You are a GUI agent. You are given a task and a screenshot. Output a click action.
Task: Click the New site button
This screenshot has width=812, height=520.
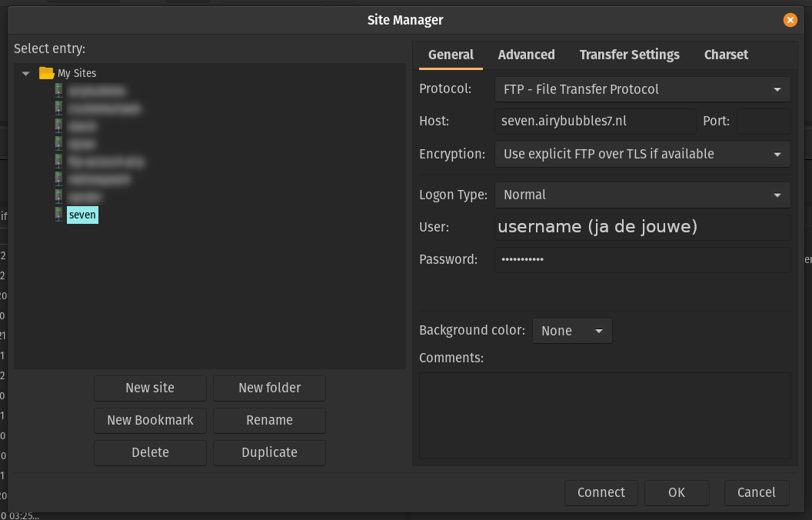tap(150, 388)
